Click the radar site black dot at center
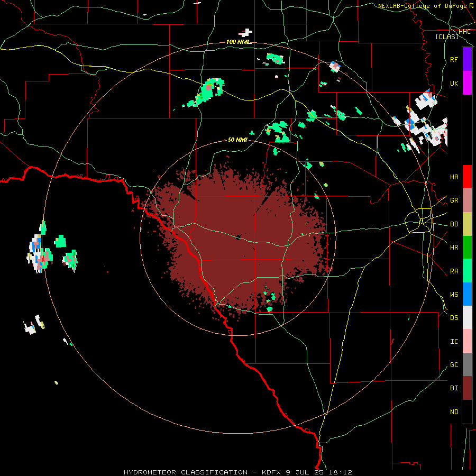This screenshot has width=476, height=476. [238, 237]
